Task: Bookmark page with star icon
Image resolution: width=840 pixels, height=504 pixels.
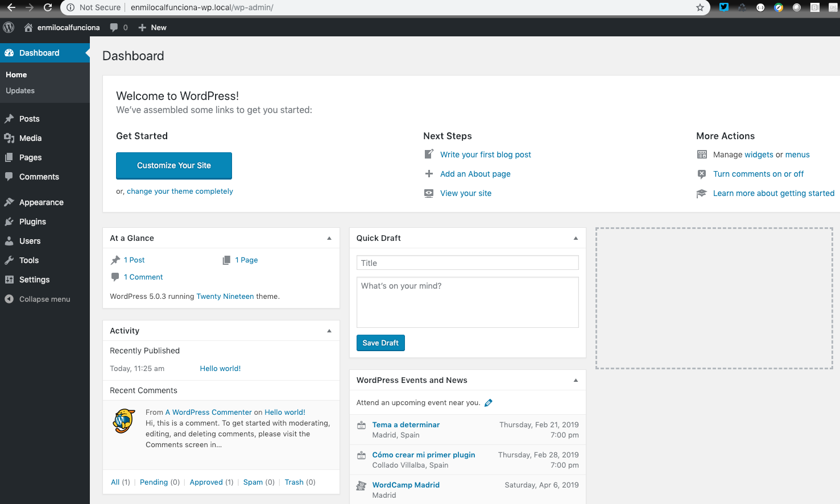Action: [700, 7]
